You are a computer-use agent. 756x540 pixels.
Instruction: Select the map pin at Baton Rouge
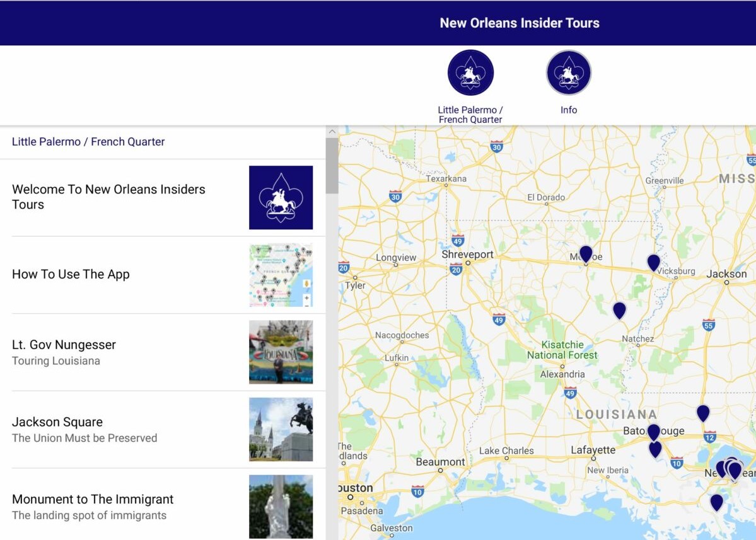653,432
